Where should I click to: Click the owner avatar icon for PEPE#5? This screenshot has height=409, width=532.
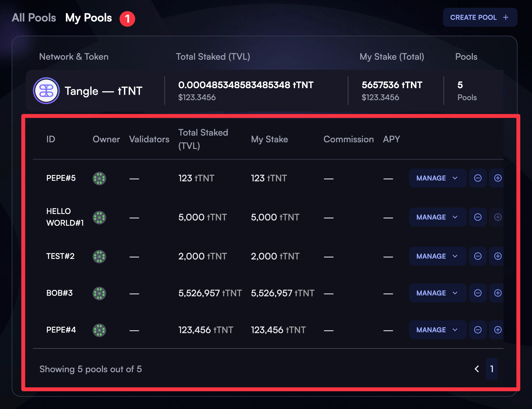99,178
